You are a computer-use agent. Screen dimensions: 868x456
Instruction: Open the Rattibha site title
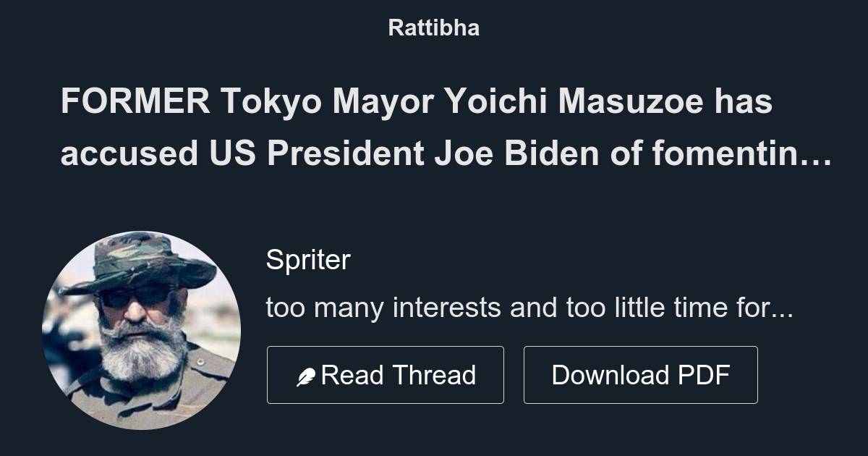(x=433, y=28)
